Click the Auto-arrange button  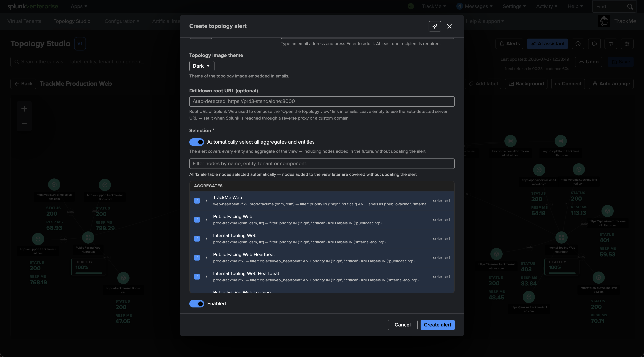coord(611,84)
